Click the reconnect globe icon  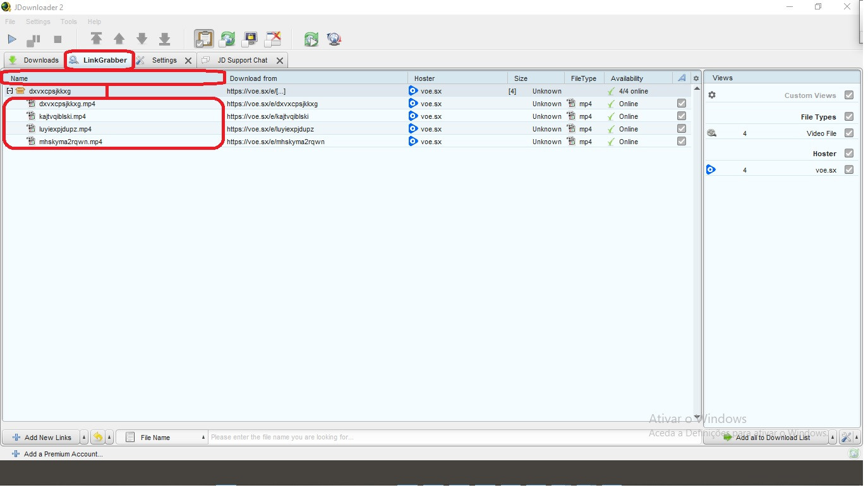(334, 39)
